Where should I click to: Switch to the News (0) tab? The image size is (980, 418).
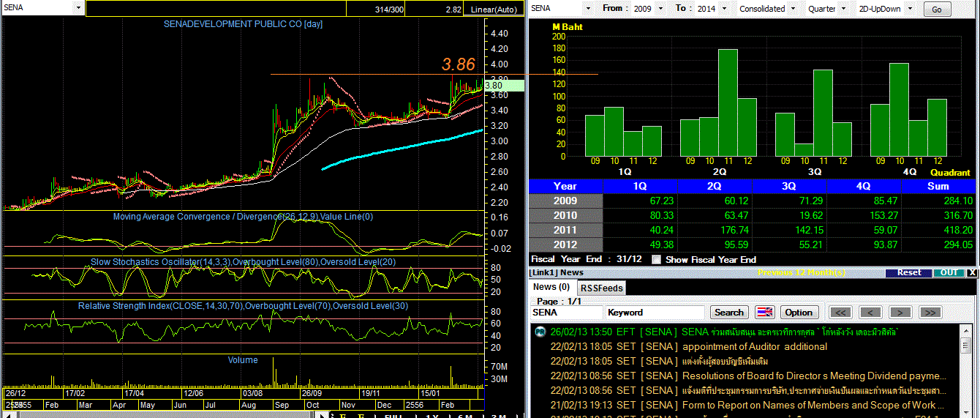551,287
